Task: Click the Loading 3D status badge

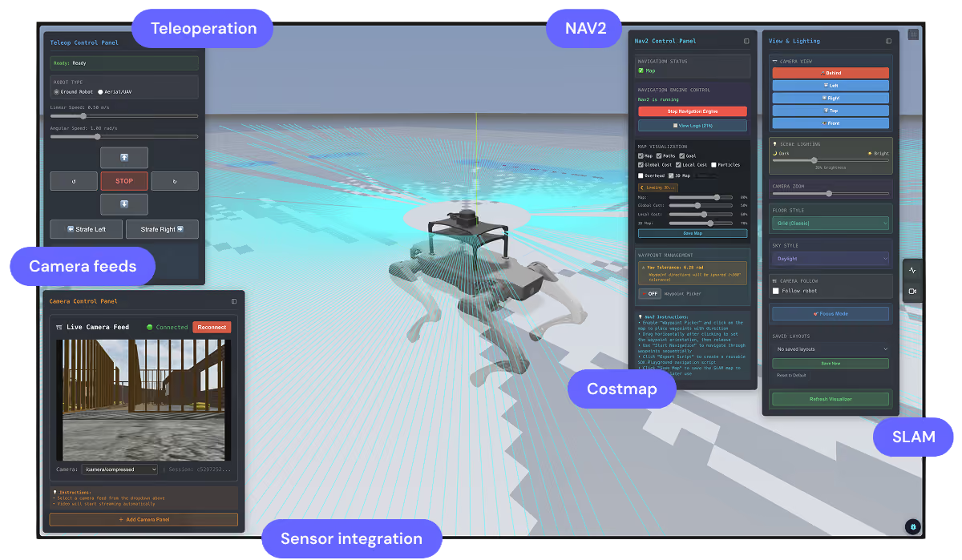Action: [x=657, y=187]
